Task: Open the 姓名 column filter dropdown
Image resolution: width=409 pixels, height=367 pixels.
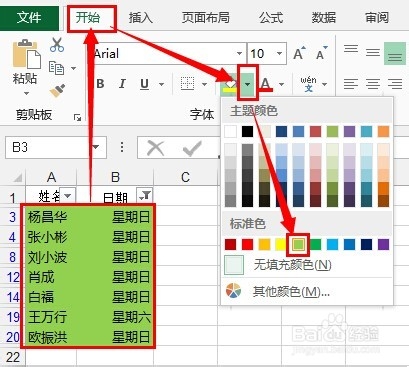Action: [68, 195]
